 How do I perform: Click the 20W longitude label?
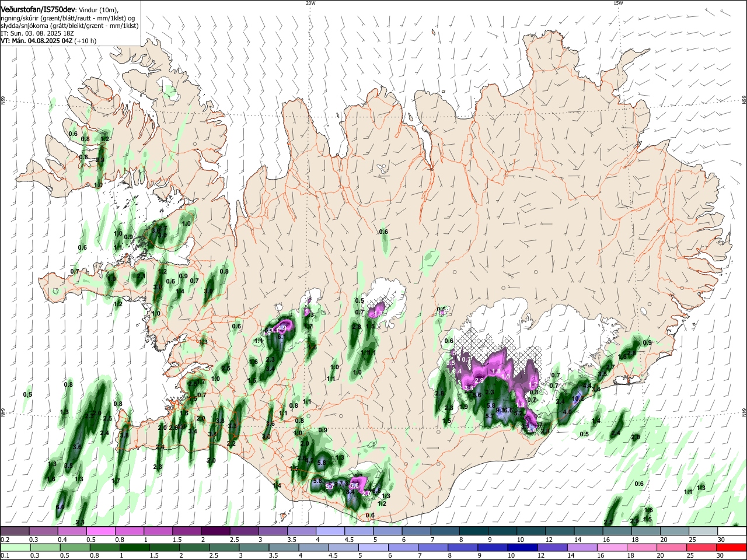[x=310, y=3]
